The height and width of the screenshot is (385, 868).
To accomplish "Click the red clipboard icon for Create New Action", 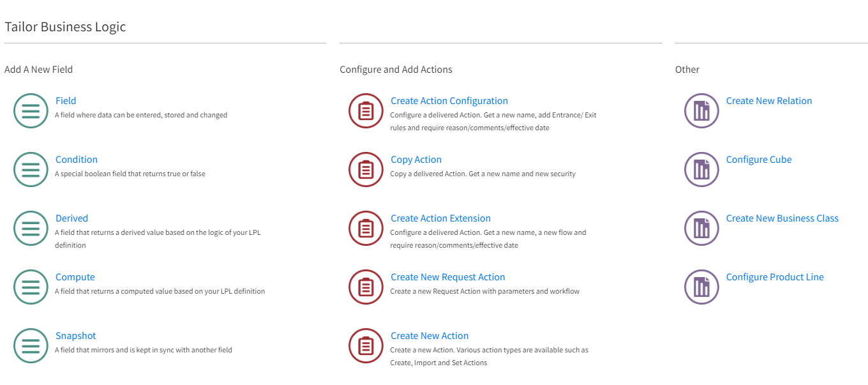I will point(366,346).
